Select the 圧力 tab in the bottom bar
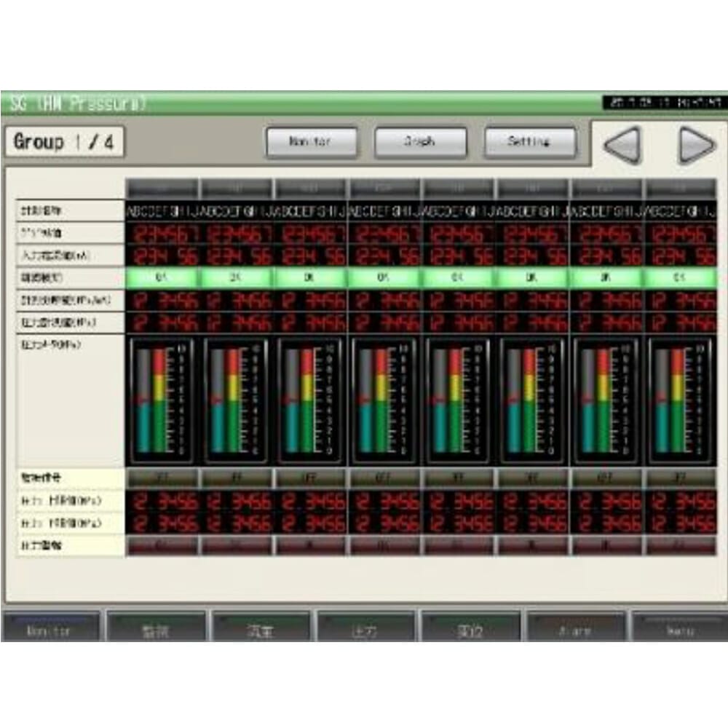The height and width of the screenshot is (728, 728). point(365,629)
